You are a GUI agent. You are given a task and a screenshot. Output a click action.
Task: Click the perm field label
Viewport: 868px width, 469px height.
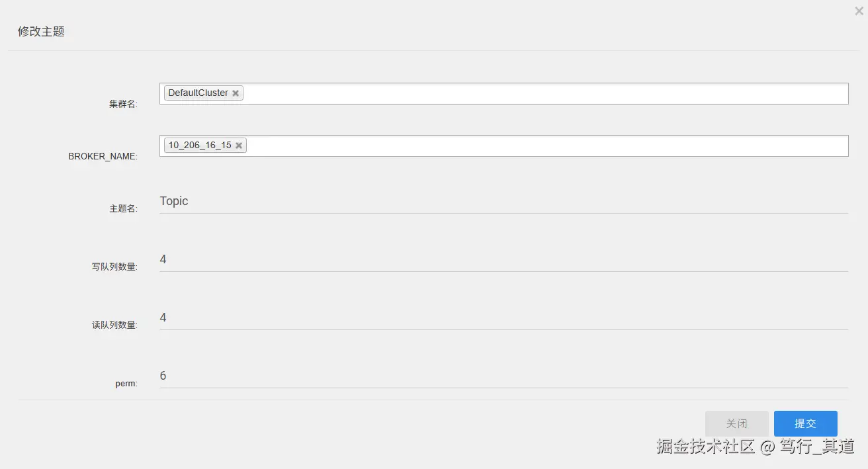(126, 383)
